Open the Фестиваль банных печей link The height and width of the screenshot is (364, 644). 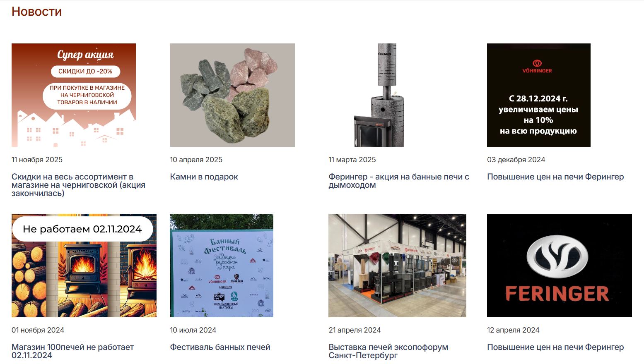point(220,347)
